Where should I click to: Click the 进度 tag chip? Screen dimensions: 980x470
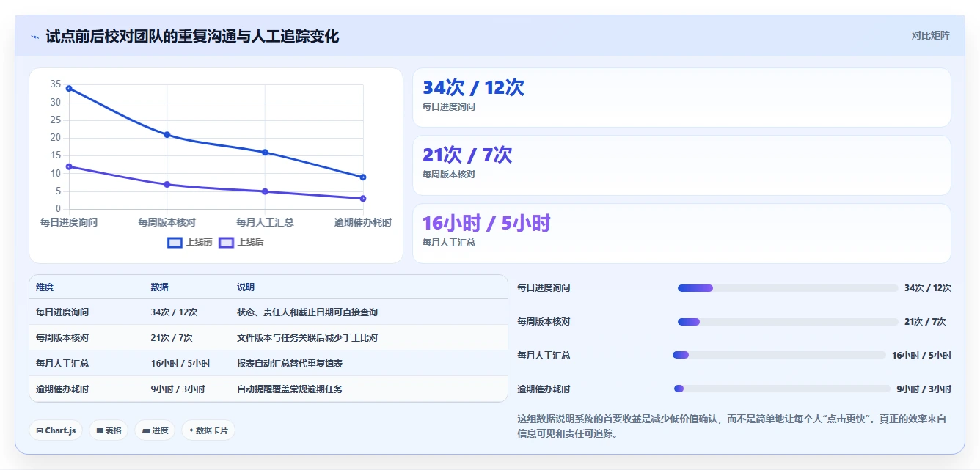click(x=155, y=430)
